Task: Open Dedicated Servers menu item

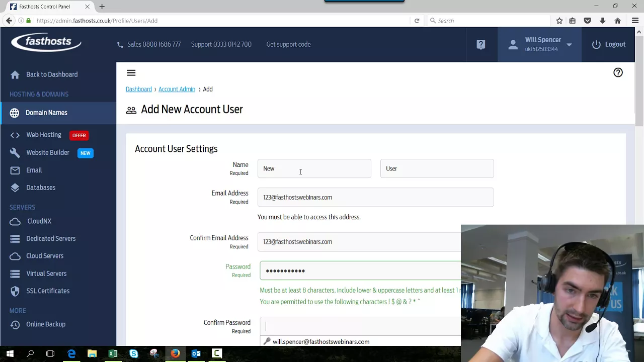Action: (x=51, y=239)
